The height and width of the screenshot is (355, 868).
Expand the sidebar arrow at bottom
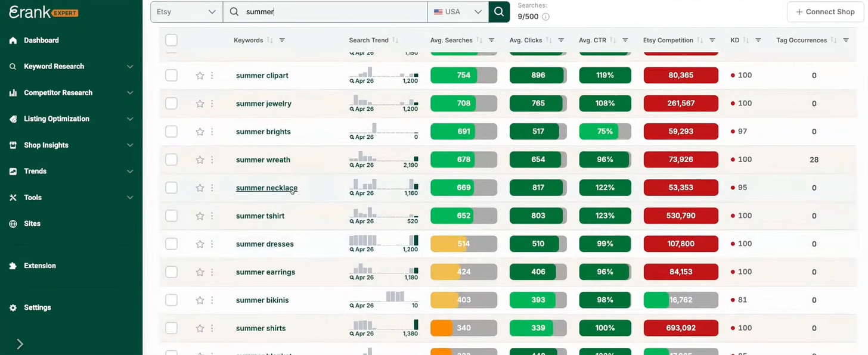(x=20, y=344)
